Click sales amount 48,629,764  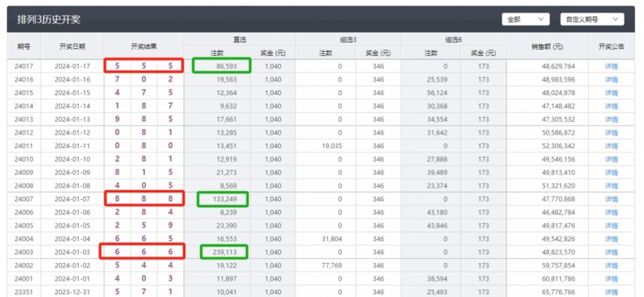pos(558,66)
